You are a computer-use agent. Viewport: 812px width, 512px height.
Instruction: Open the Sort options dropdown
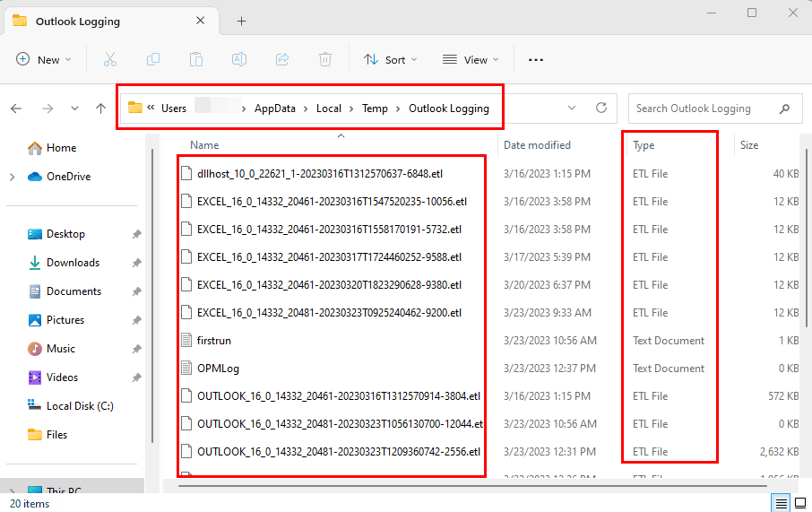[x=391, y=60]
